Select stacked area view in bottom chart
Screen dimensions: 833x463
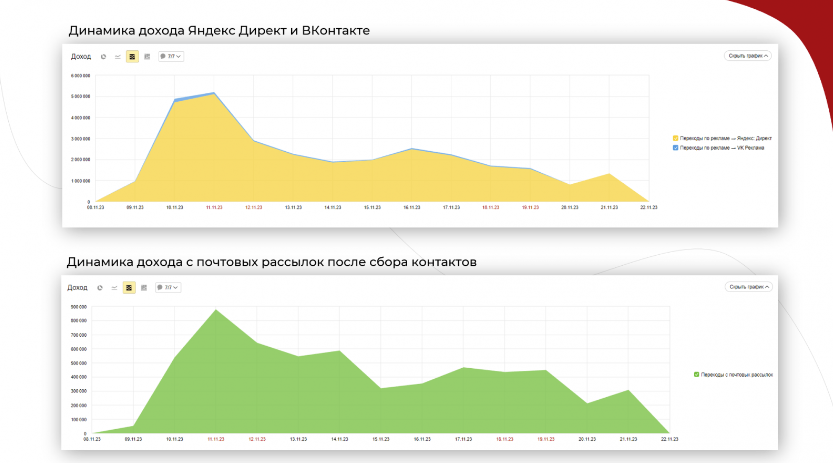[x=129, y=287]
